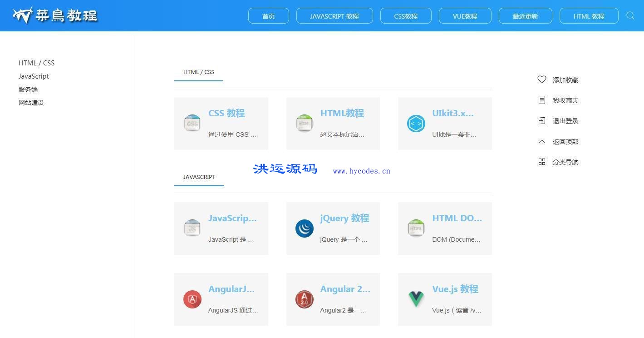
Task: Click description text '通过使用 CSS ...'
Action: point(232,134)
